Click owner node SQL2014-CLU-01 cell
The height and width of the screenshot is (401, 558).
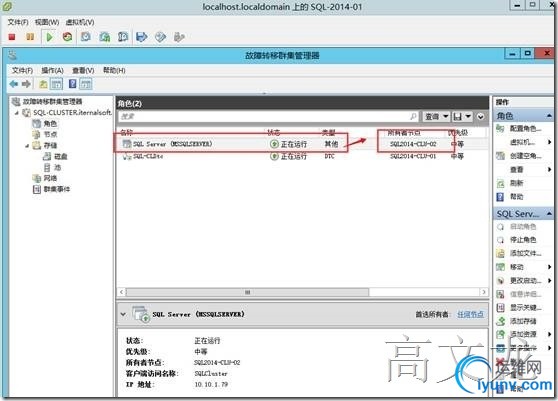click(413, 156)
